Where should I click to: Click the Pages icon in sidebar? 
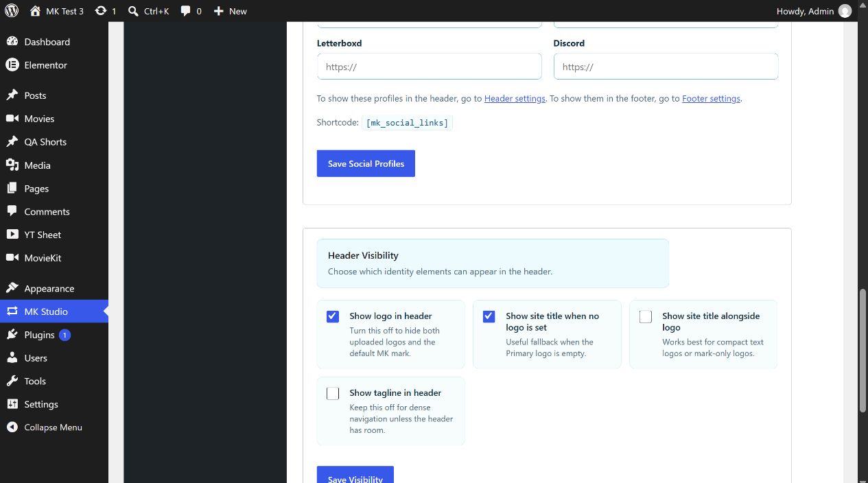[x=12, y=189]
